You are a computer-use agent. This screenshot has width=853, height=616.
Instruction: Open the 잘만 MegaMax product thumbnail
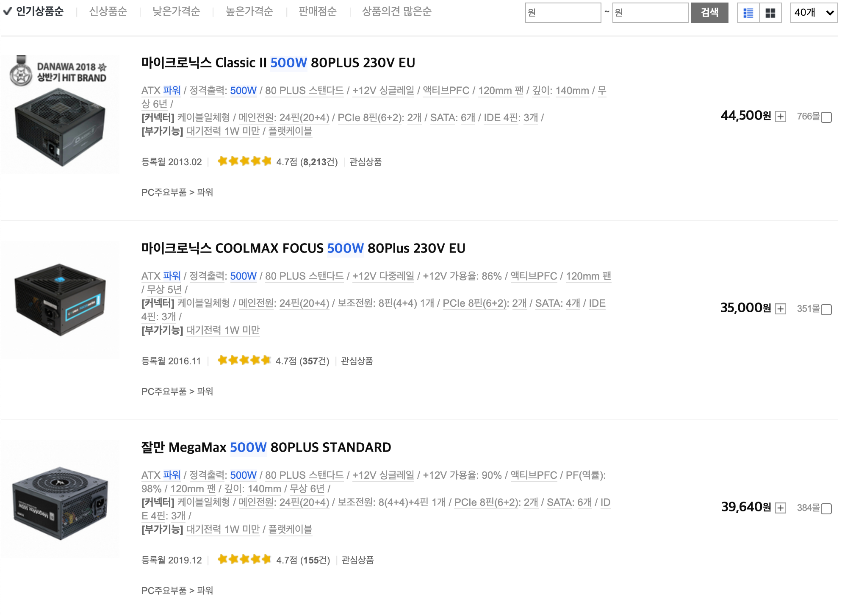coord(60,499)
